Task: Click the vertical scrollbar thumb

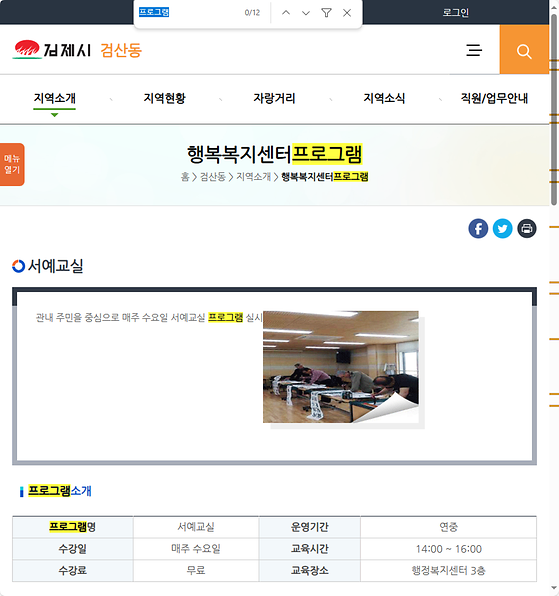Action: coord(554,110)
